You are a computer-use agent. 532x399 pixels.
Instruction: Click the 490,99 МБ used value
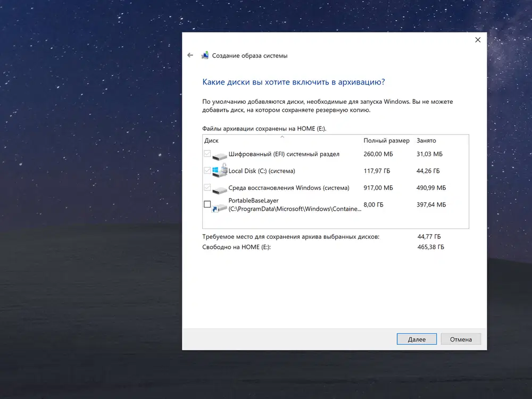click(431, 188)
